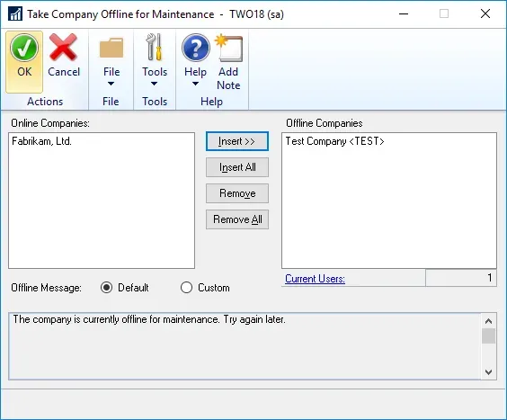Viewport: 507px width, 420px height.
Task: Click the Dynamics GP title bar icon
Action: pos(15,13)
